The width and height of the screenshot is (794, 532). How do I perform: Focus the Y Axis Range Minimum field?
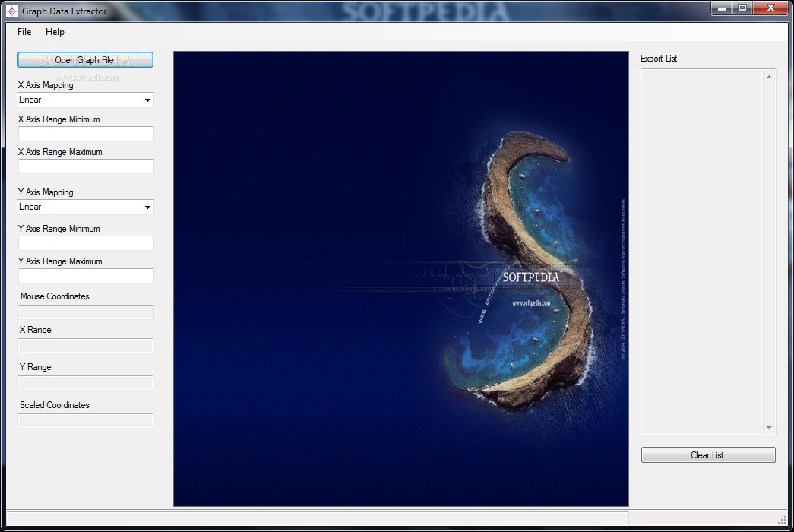(x=86, y=243)
